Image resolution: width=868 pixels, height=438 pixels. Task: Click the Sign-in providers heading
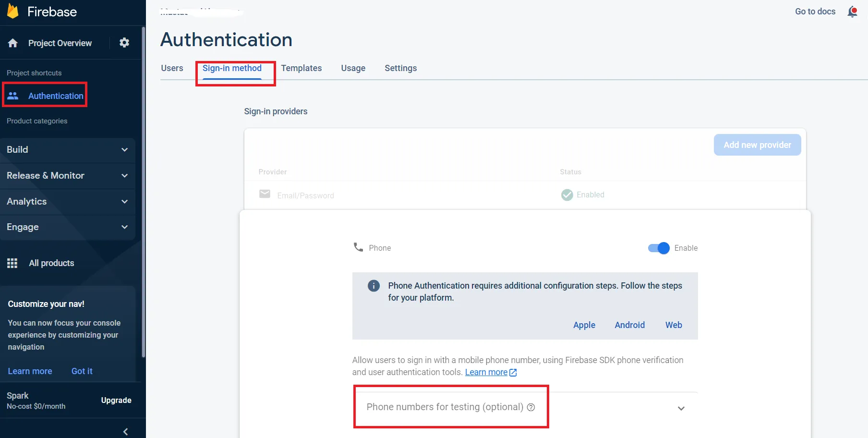[x=276, y=111]
